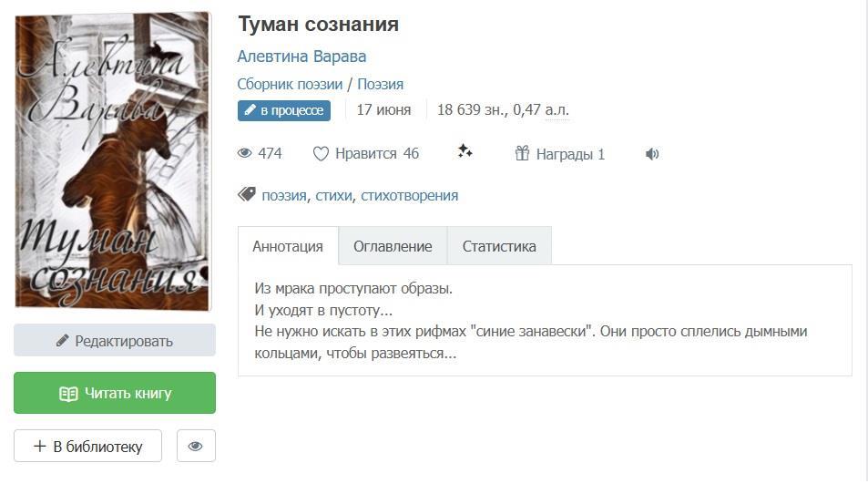This screenshot has height=494, width=868.
Task: Open the Статистика tab
Action: coord(499,246)
